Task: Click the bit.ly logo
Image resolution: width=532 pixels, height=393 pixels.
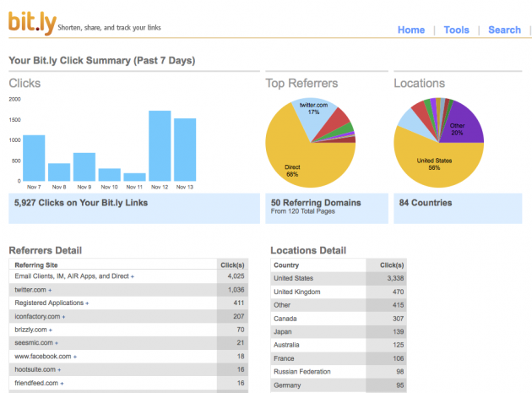Action: [x=33, y=23]
